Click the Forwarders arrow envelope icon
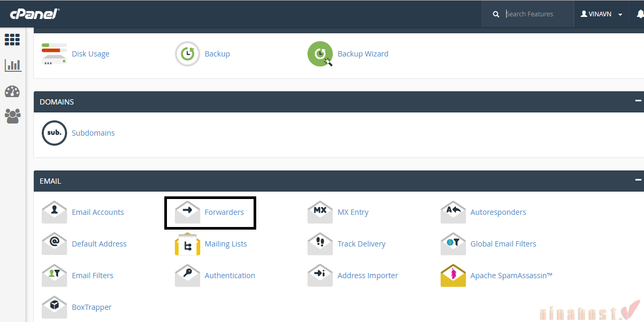 188,212
